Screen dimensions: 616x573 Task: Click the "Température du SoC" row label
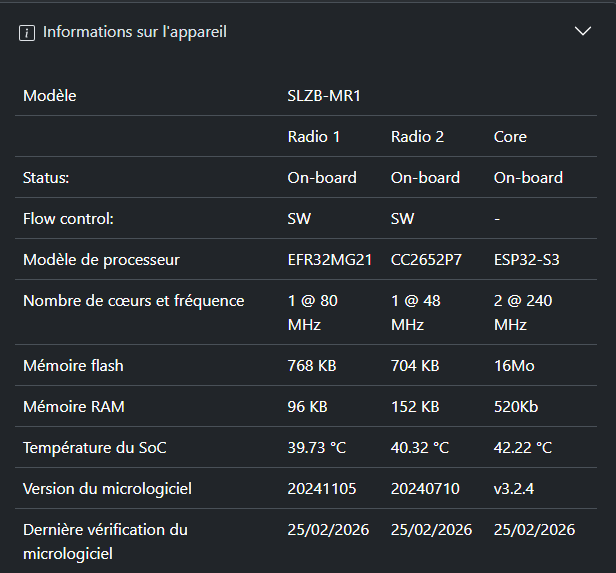point(95,448)
